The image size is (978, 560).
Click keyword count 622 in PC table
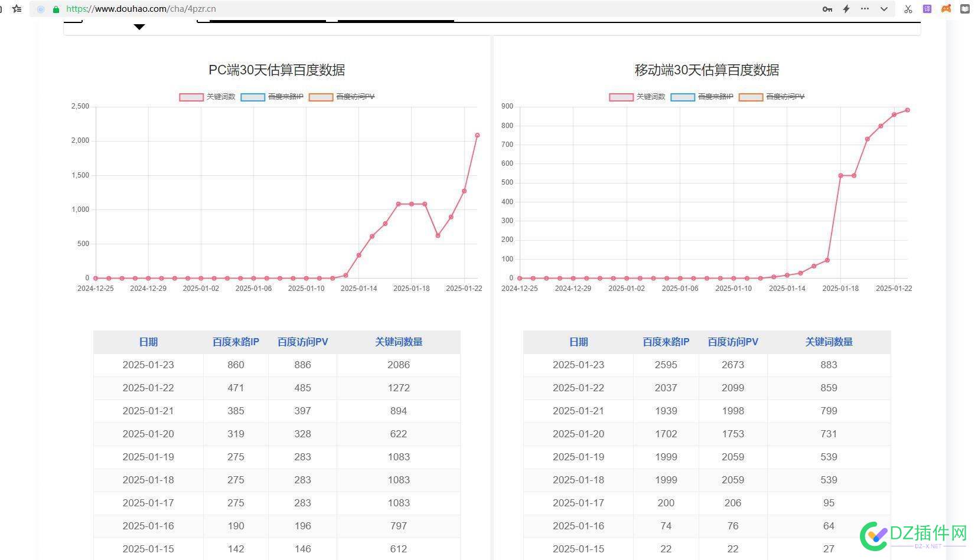click(x=399, y=434)
